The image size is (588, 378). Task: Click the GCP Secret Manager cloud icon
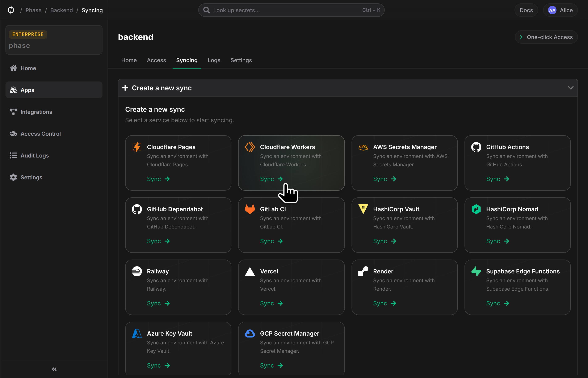(250, 333)
